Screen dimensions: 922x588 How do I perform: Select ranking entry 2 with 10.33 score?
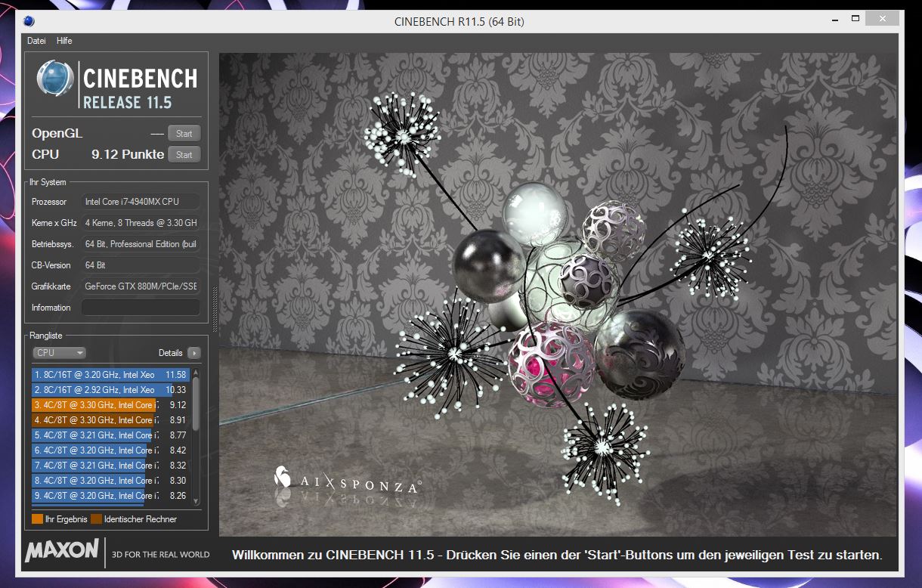tap(110, 390)
